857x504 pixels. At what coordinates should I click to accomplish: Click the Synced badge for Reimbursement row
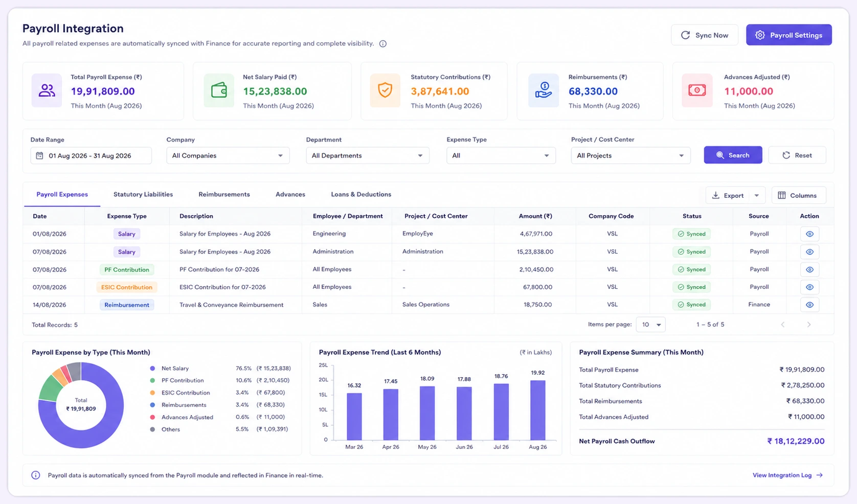691,305
